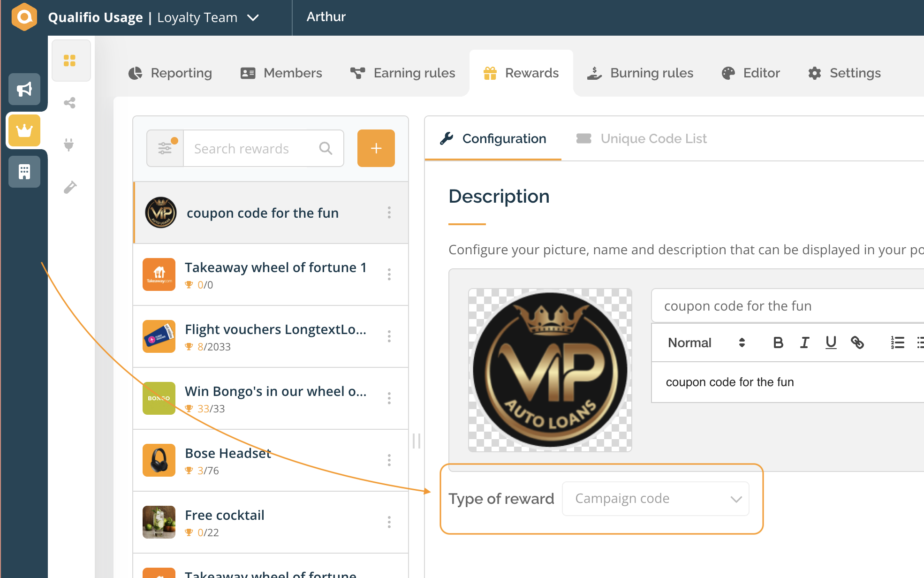Switch to the Editor tab

[751, 73]
